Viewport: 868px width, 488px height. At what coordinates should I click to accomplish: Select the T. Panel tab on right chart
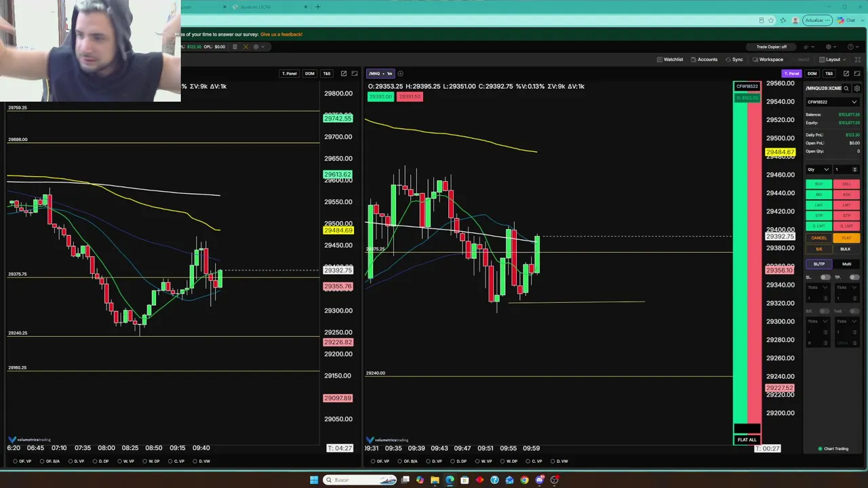(791, 73)
